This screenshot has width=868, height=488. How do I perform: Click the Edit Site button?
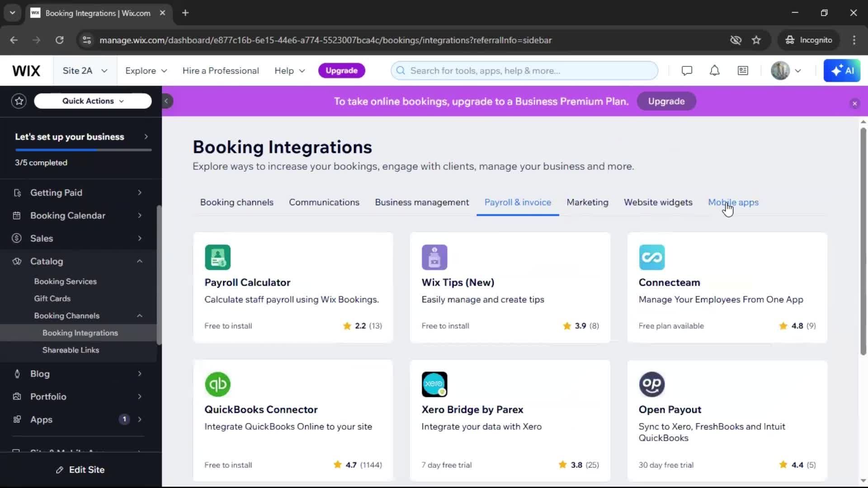pyautogui.click(x=80, y=470)
